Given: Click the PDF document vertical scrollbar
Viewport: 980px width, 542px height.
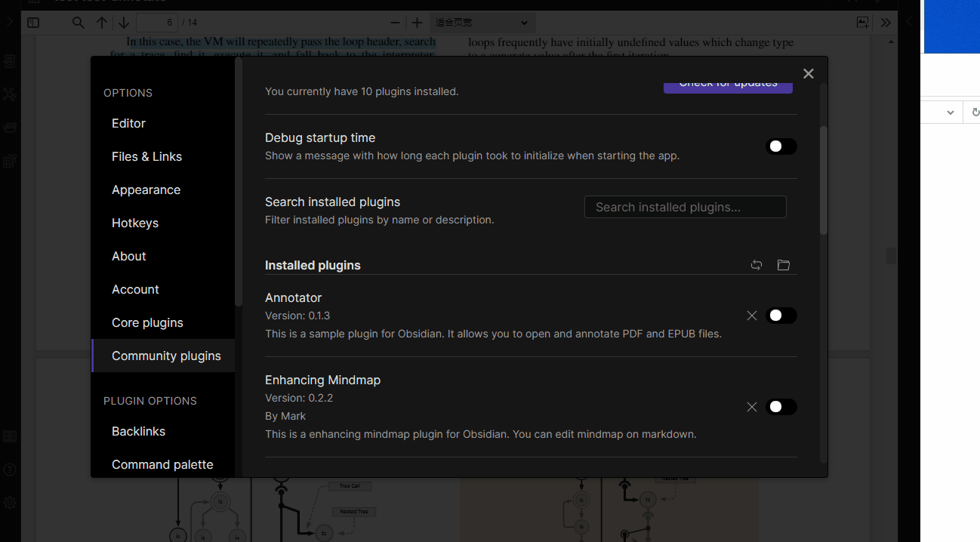Looking at the screenshot, I should pos(892,256).
